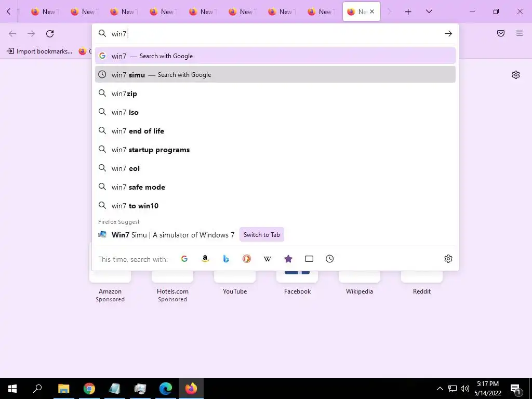Image resolution: width=532 pixels, height=399 pixels.
Task: Focus address bar containing win7
Action: [275, 34]
